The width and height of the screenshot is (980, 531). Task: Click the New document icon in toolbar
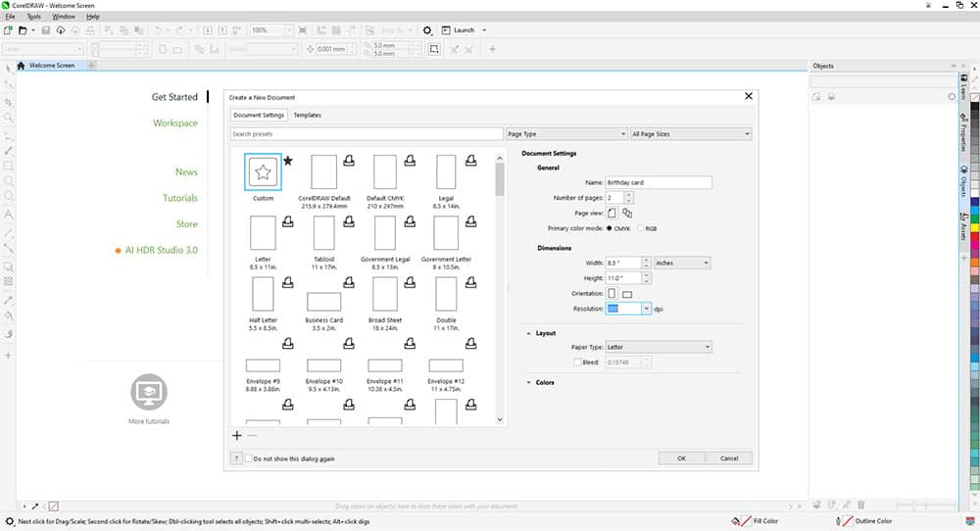[8, 30]
